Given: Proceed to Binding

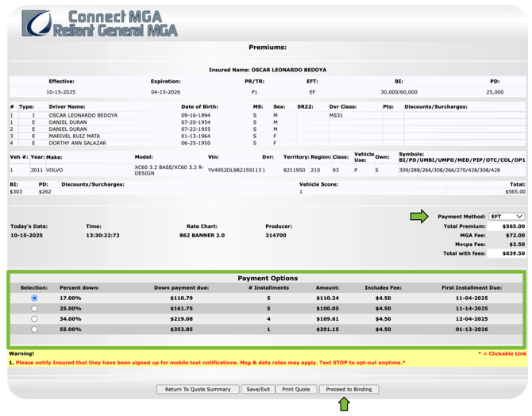Looking at the screenshot, I should point(349,389).
